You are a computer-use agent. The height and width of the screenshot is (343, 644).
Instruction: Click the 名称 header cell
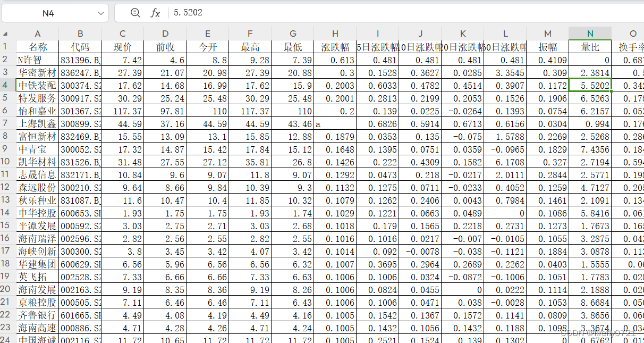click(38, 47)
